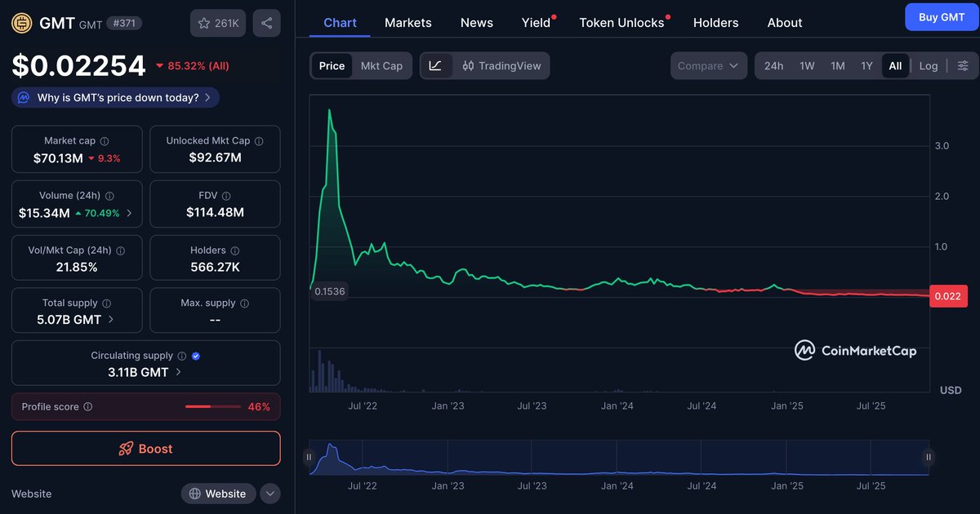Click the Circulating supply info icon
The height and width of the screenshot is (514, 980).
[181, 357]
